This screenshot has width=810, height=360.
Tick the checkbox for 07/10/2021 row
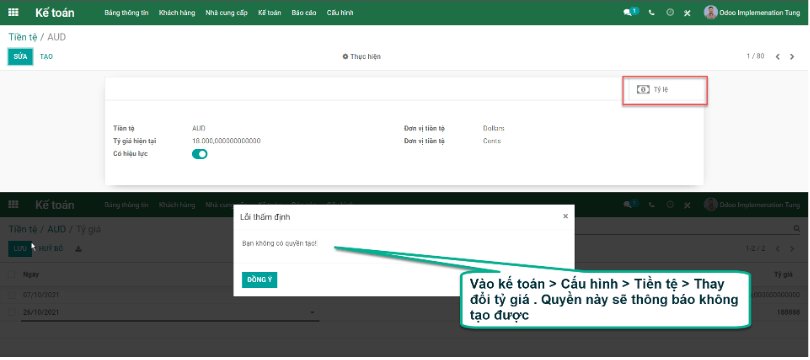pos(11,294)
